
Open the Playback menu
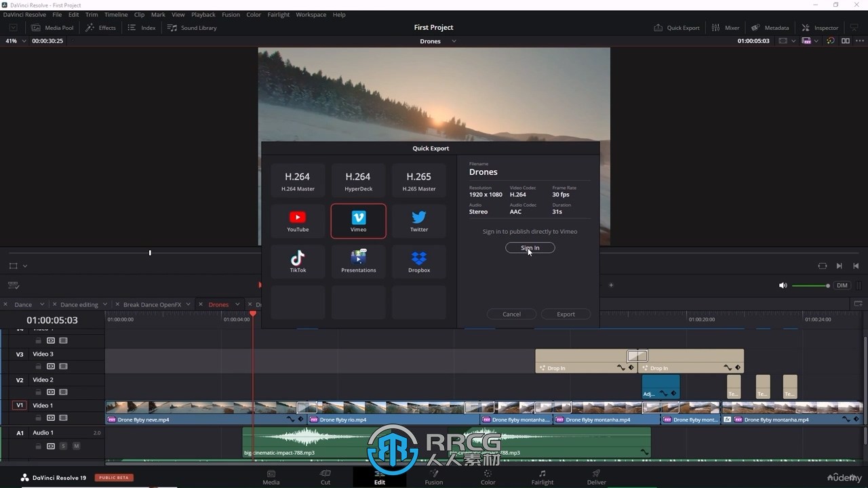pyautogui.click(x=203, y=14)
